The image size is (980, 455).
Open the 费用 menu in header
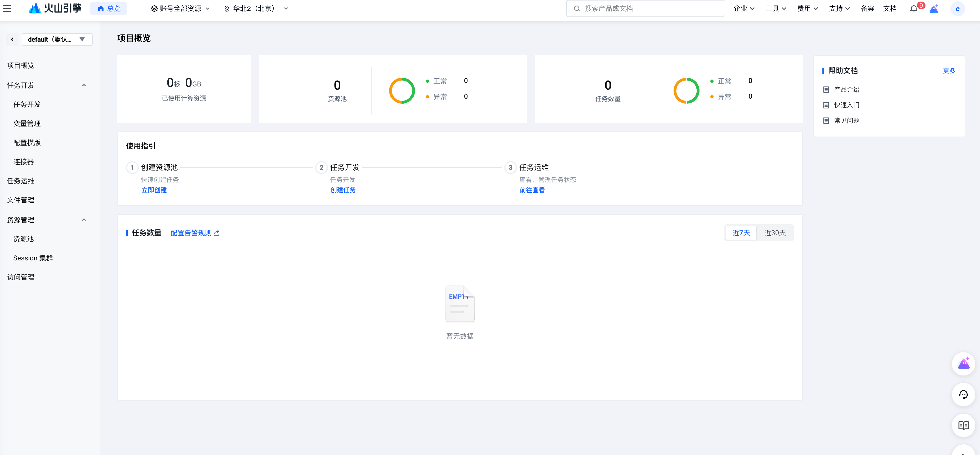point(807,8)
